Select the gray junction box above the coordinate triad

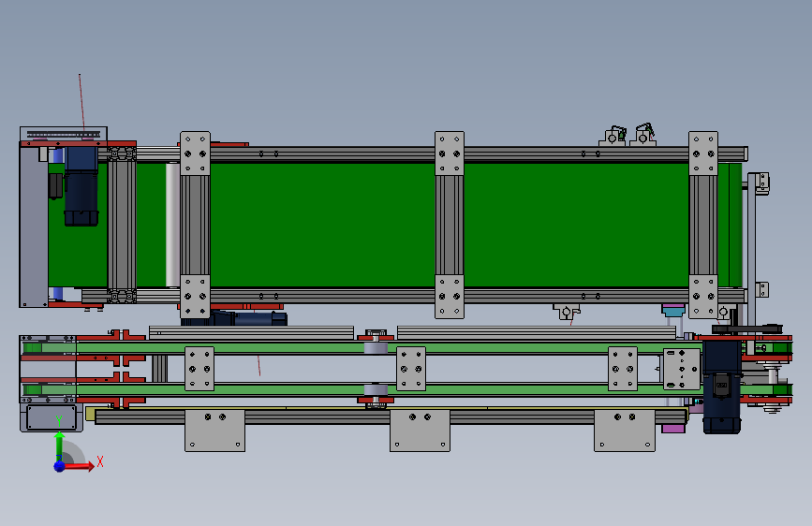tap(52, 417)
